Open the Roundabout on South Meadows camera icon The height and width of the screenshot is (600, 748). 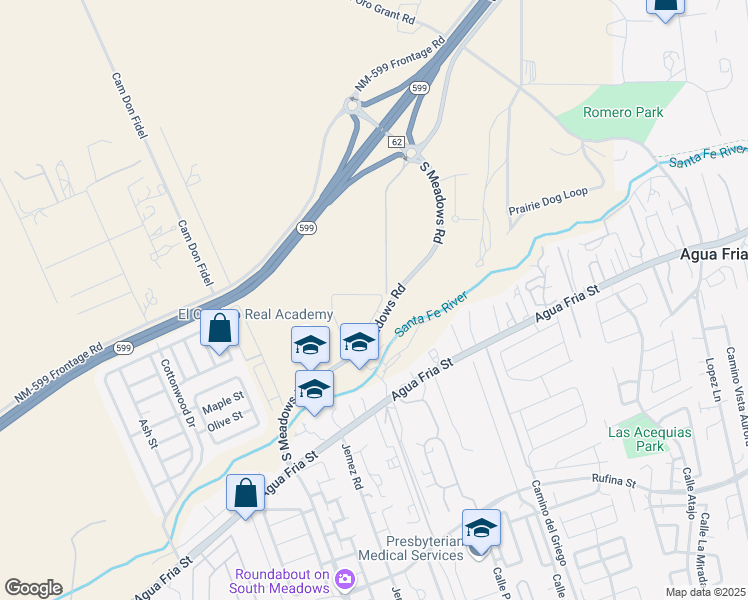pos(344,580)
